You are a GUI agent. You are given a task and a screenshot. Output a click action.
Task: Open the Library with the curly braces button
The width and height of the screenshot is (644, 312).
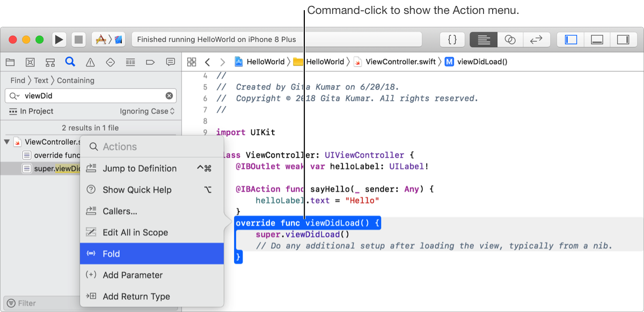click(x=452, y=39)
